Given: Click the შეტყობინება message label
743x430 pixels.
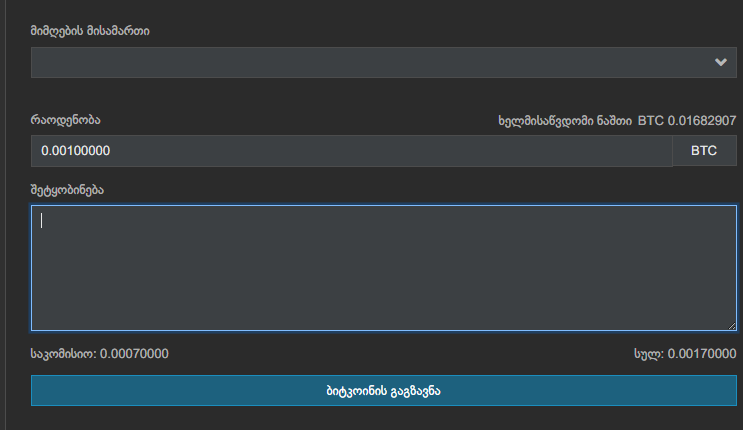Looking at the screenshot, I should [67, 190].
